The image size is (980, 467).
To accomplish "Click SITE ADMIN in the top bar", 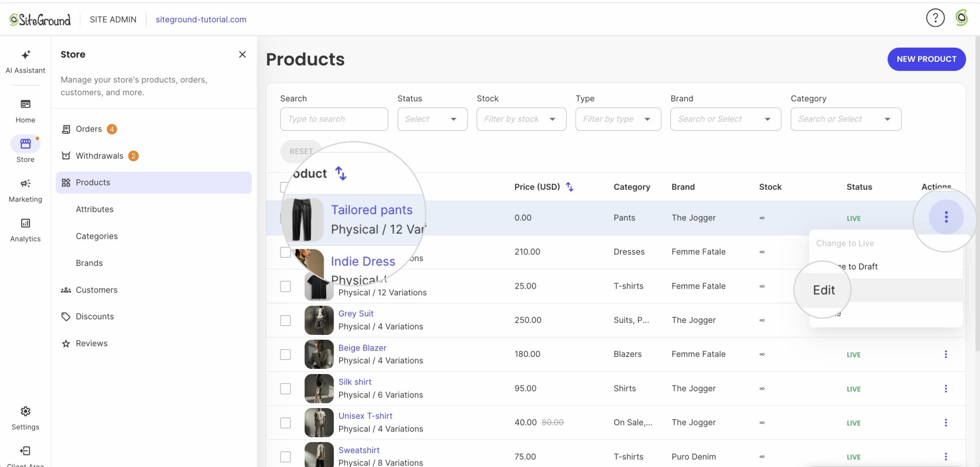I will [x=113, y=20].
